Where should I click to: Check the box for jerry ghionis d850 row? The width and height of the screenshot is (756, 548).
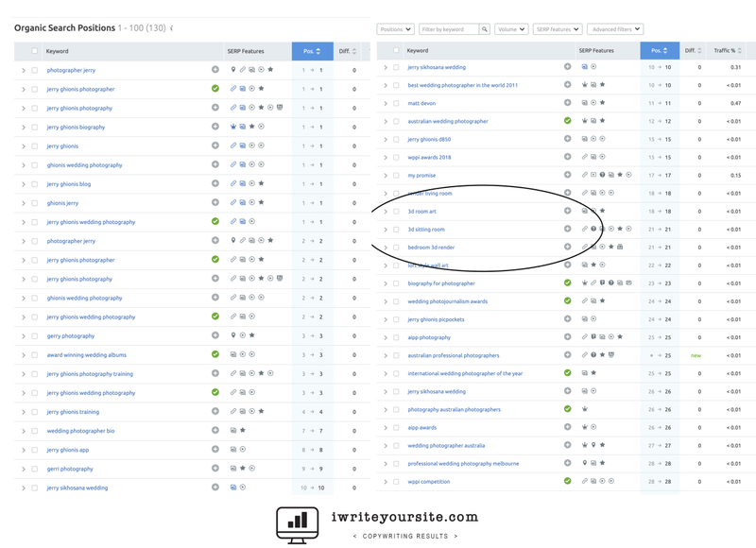pos(396,139)
